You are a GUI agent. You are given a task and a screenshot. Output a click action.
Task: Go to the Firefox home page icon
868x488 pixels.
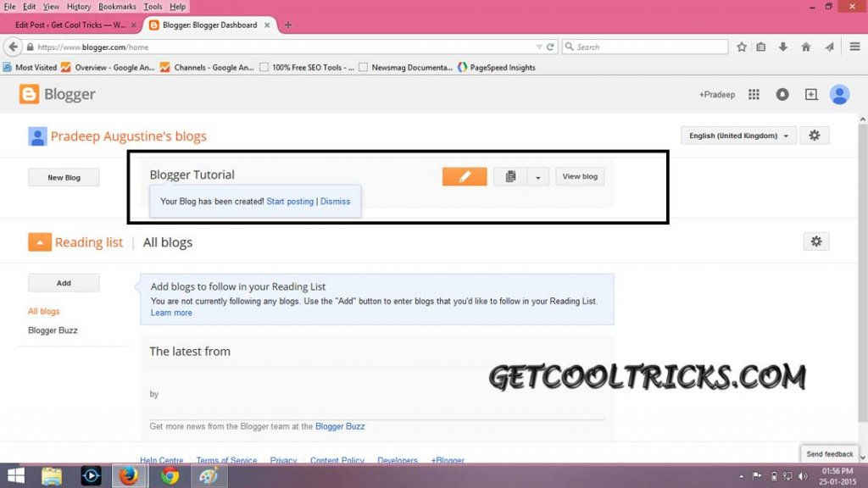coord(806,47)
